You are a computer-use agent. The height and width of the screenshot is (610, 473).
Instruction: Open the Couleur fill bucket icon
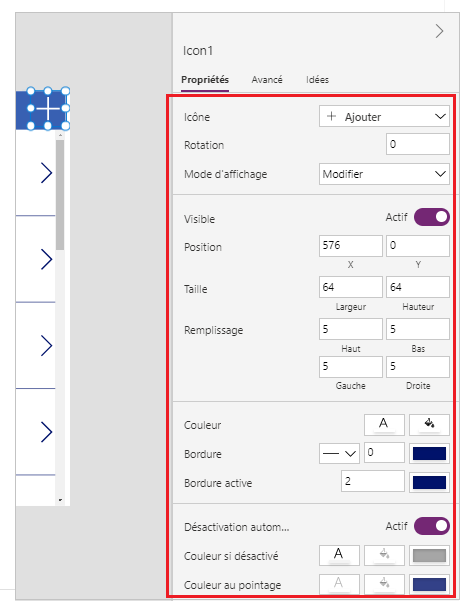click(x=429, y=424)
